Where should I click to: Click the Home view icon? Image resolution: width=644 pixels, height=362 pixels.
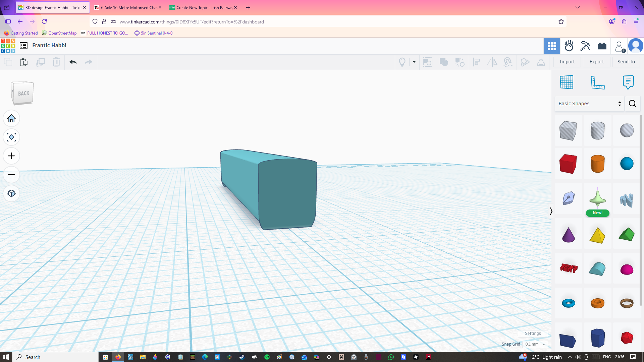tap(11, 119)
